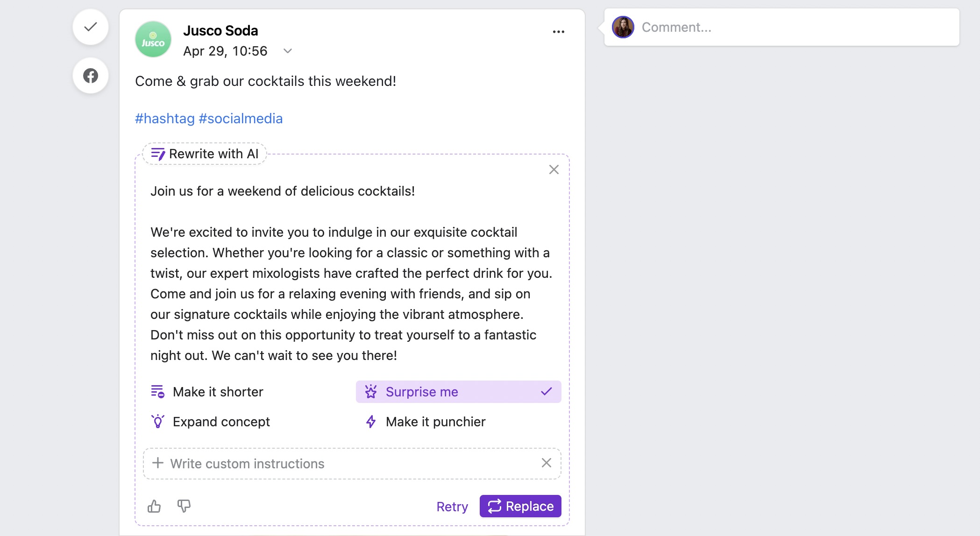Select the Rewrite with AI feature icon
Screen dimensions: 980x536
click(158, 153)
